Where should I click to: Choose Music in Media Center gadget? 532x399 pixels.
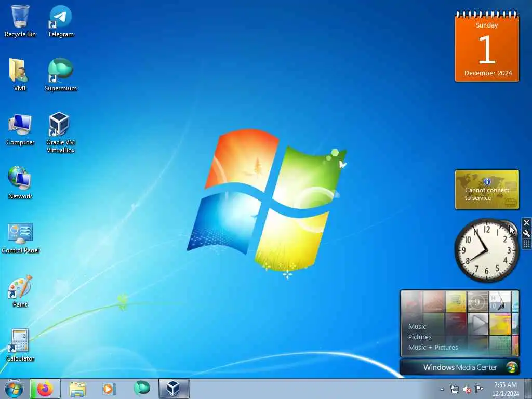click(417, 326)
